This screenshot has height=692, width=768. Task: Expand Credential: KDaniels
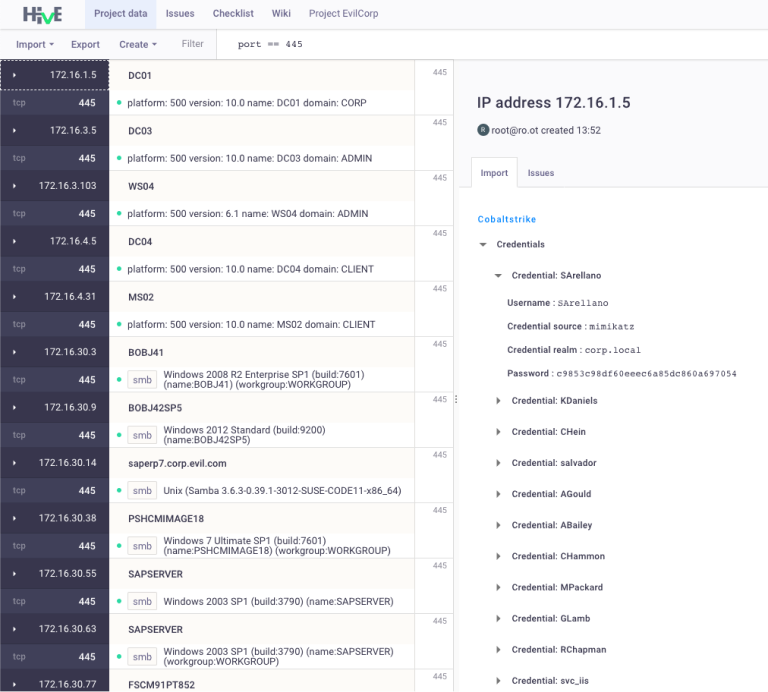coord(498,401)
